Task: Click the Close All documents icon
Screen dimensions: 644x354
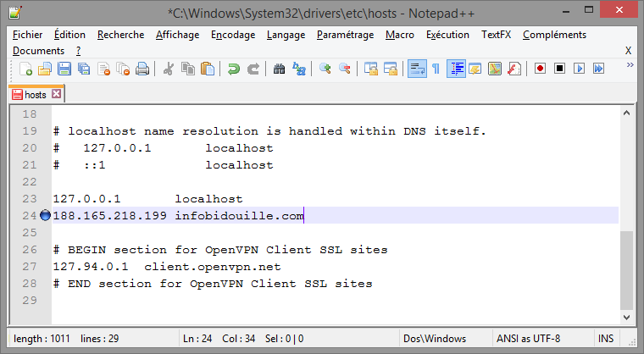Action: [x=123, y=69]
